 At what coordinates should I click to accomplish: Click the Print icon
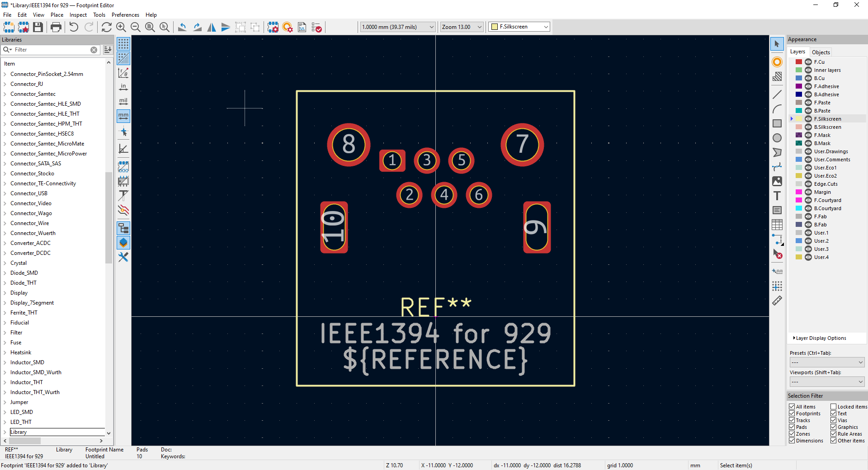pyautogui.click(x=56, y=27)
